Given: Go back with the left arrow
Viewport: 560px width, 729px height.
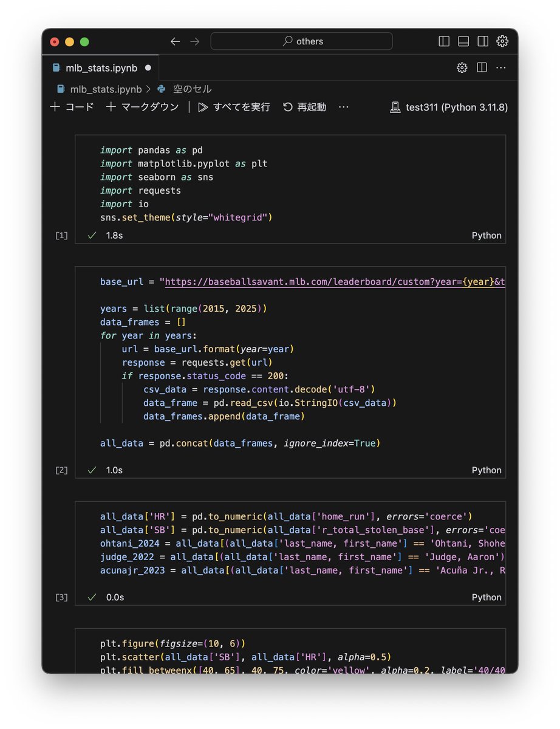Looking at the screenshot, I should click(x=175, y=41).
